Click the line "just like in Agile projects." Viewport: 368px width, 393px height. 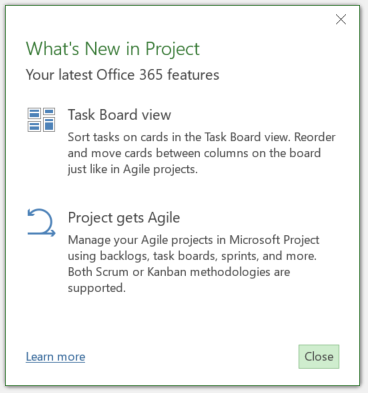pos(133,169)
